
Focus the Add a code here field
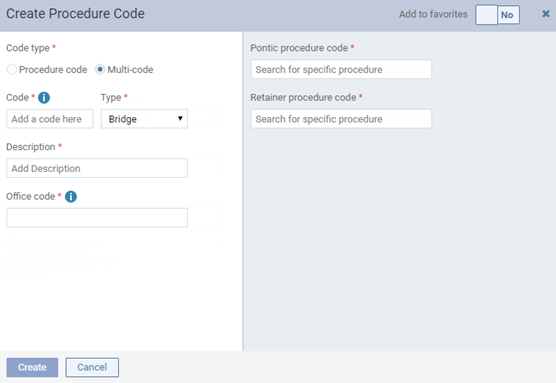50,119
